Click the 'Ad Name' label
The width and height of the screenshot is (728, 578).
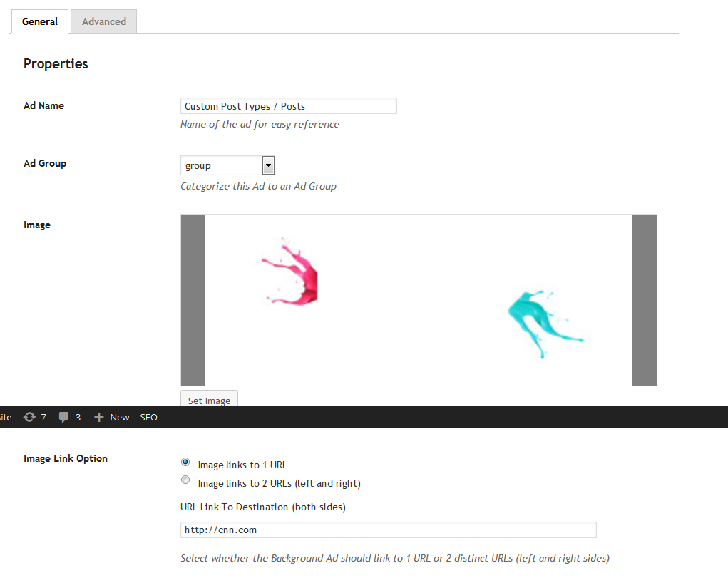point(43,105)
